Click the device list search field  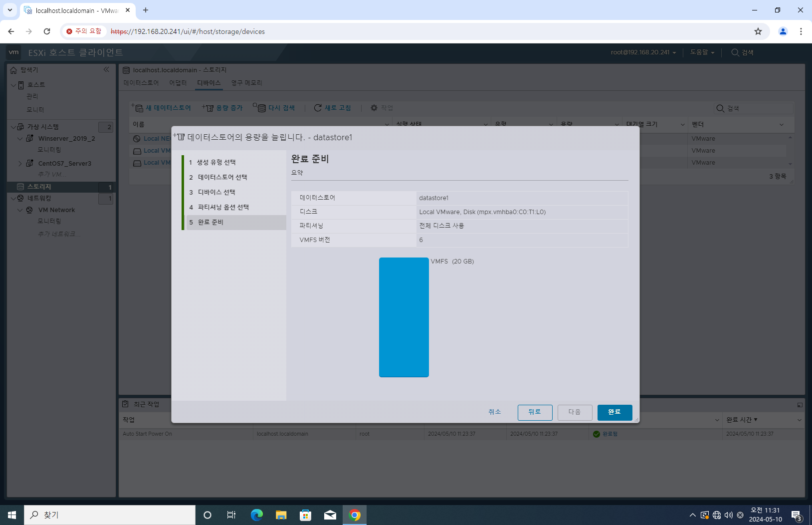[x=753, y=108]
